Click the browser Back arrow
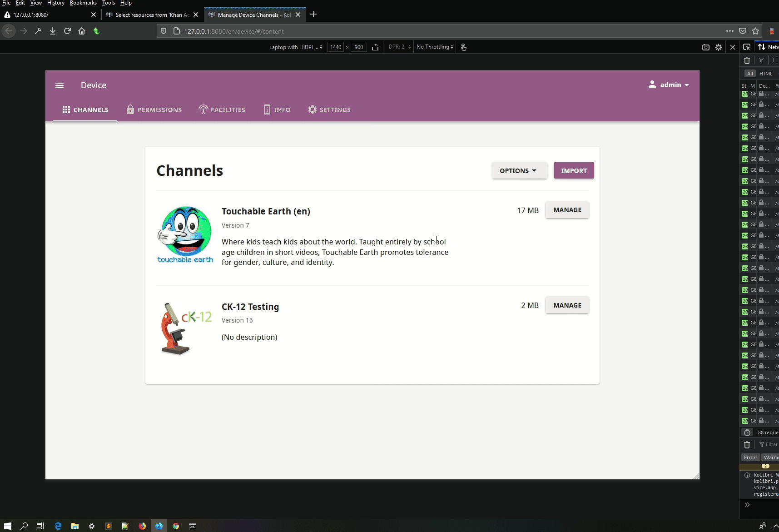The width and height of the screenshot is (779, 532). click(9, 31)
